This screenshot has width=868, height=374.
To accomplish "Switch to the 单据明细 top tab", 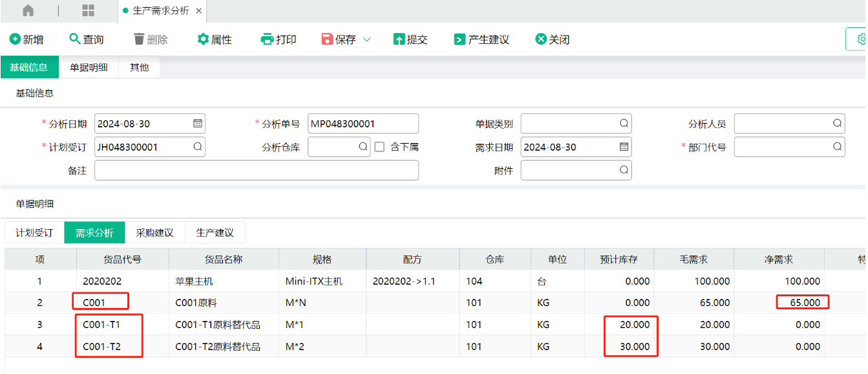I will click(x=89, y=67).
